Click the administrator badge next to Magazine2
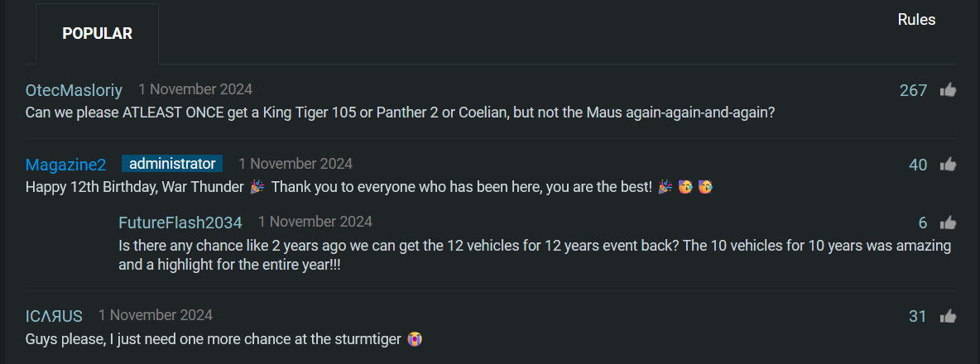Image resolution: width=980 pixels, height=364 pixels. click(172, 164)
